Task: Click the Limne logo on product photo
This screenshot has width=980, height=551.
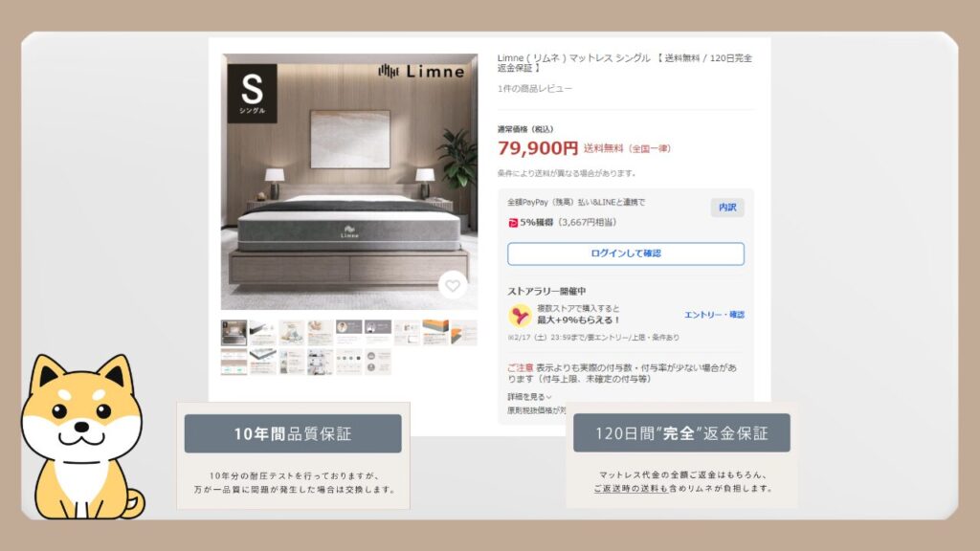Action: click(x=422, y=71)
